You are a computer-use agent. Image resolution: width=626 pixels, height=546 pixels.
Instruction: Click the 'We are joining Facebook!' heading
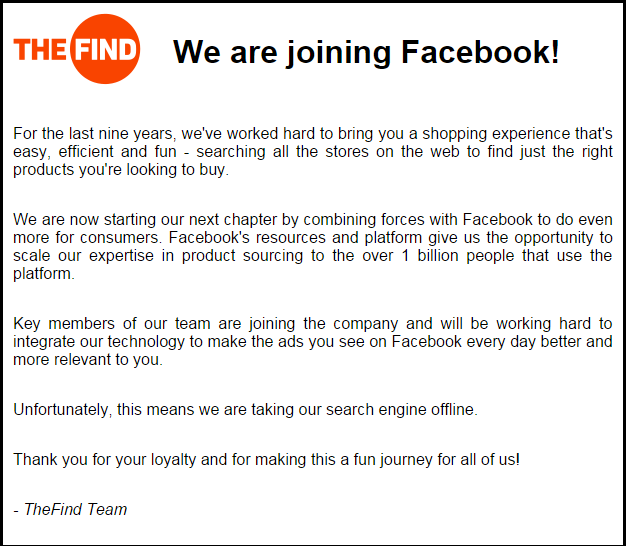(366, 52)
